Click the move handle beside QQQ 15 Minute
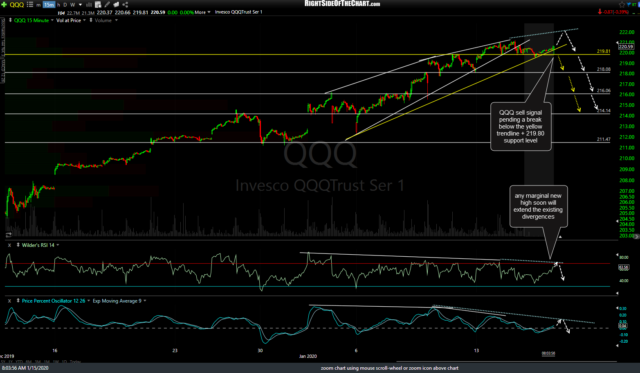This screenshot has width=640, height=373. [x=10, y=20]
